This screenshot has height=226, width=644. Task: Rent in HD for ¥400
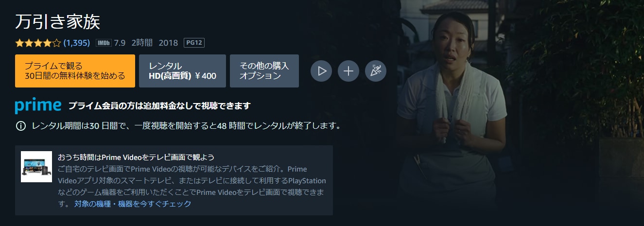pos(182,71)
